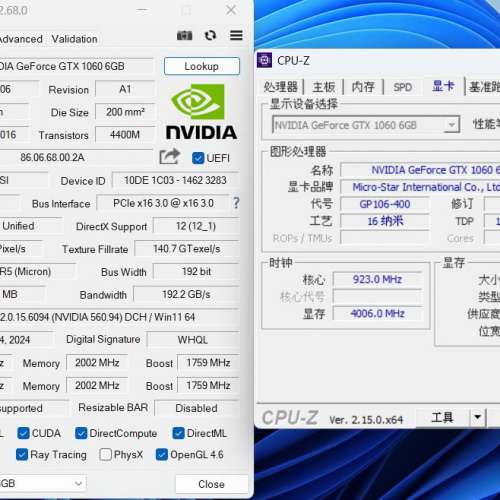
Task: Click the 16 纳米 process value
Action: 385,221
